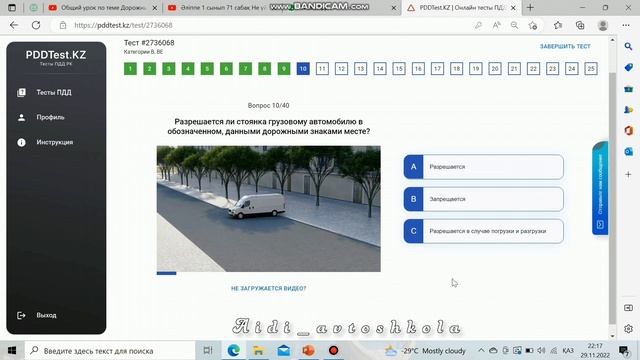Click Edge sidebar shopping tag icon
Screen dimensions: 640x360
628,67
